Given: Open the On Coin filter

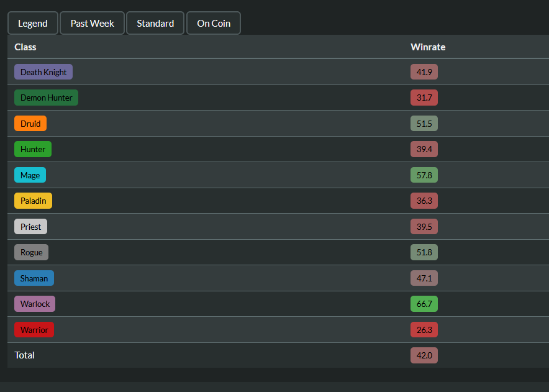Looking at the screenshot, I should (214, 23).
